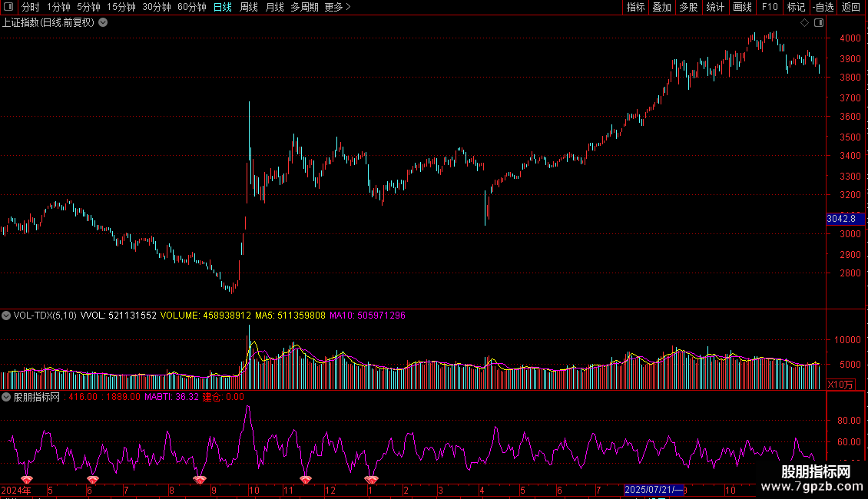The height and width of the screenshot is (499, 868).
Task: Switch to the 60分钟 period
Action: coord(192,7)
